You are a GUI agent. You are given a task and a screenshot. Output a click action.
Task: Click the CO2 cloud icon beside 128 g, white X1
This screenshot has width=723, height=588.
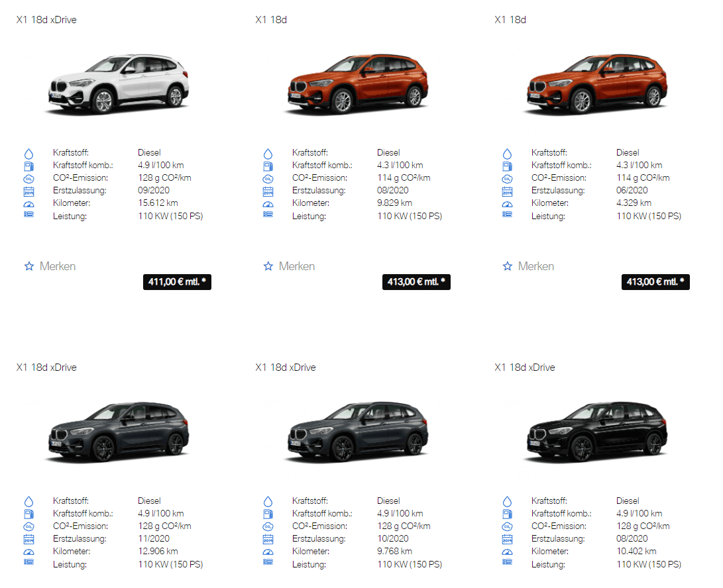tap(28, 179)
